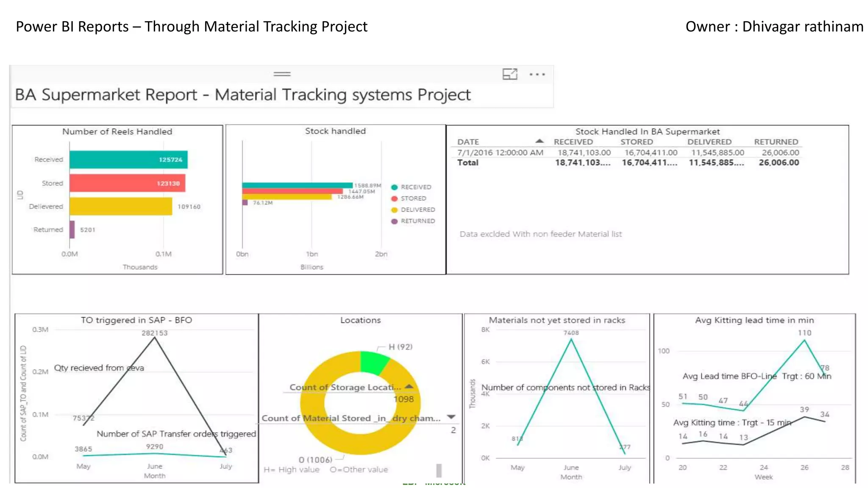
Task: Open the more options ellipsis menu
Action: tap(537, 75)
